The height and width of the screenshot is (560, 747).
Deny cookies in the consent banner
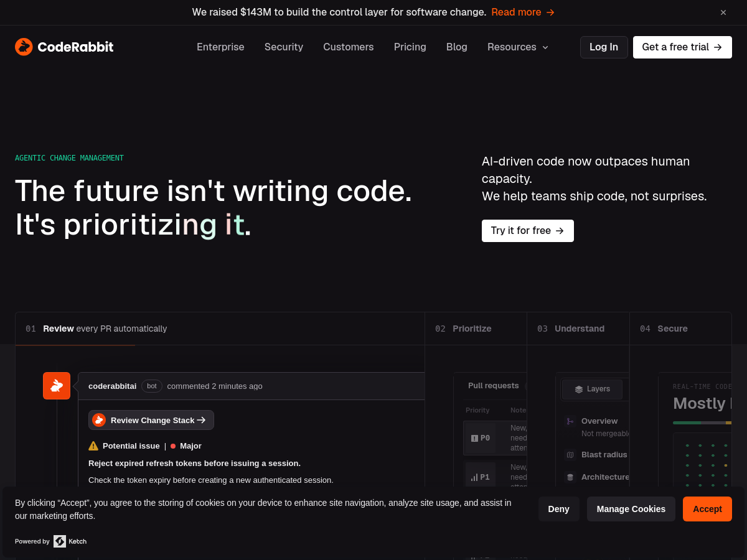(559, 509)
